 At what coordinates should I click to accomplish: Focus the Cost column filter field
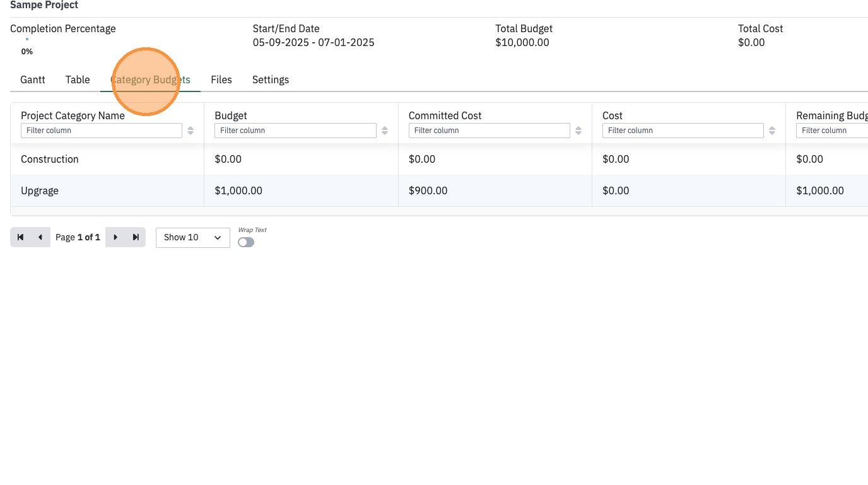pyautogui.click(x=683, y=131)
